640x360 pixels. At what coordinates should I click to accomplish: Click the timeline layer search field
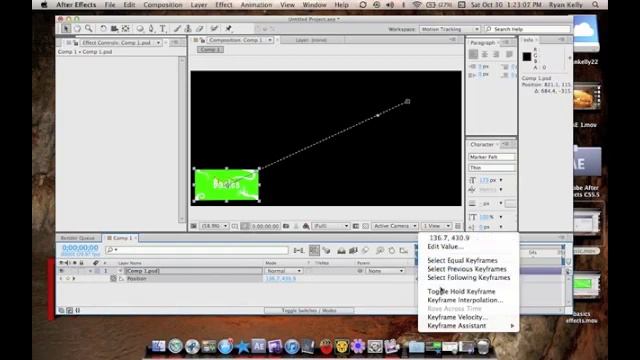[x=197, y=250]
